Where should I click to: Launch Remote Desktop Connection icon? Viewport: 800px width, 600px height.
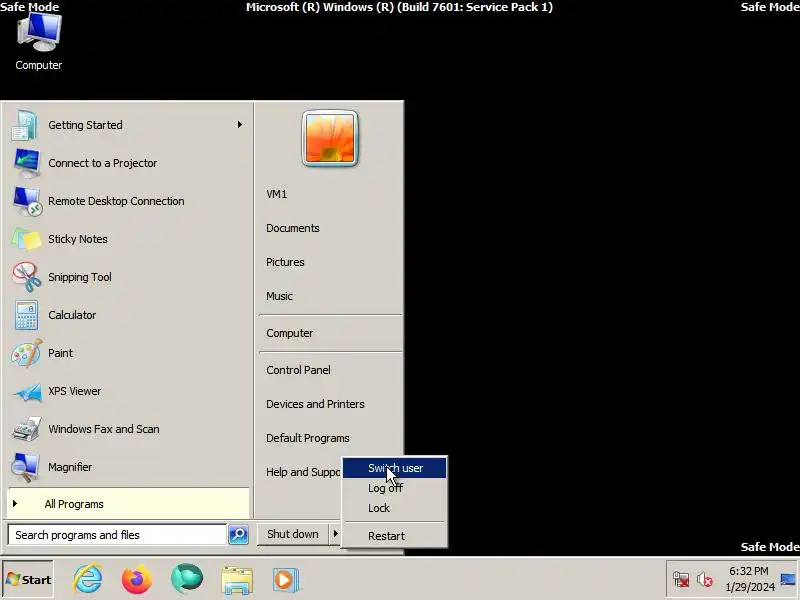(x=27, y=201)
